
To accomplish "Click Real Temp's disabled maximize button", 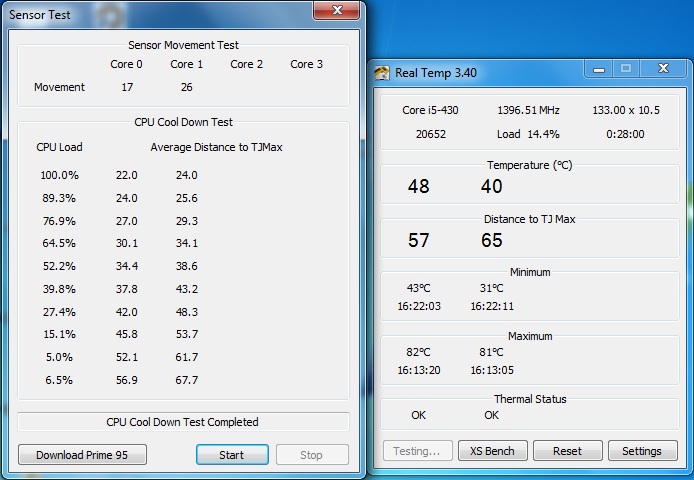I will (626, 68).
